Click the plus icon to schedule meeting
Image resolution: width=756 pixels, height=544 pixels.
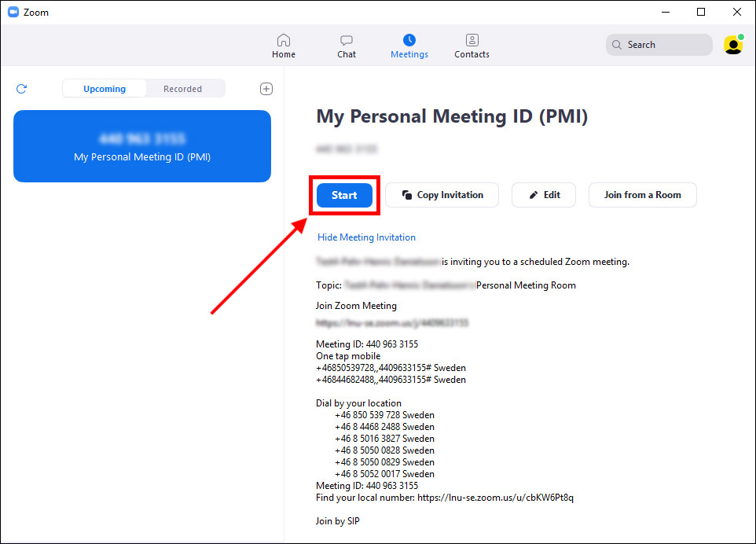pos(266,89)
